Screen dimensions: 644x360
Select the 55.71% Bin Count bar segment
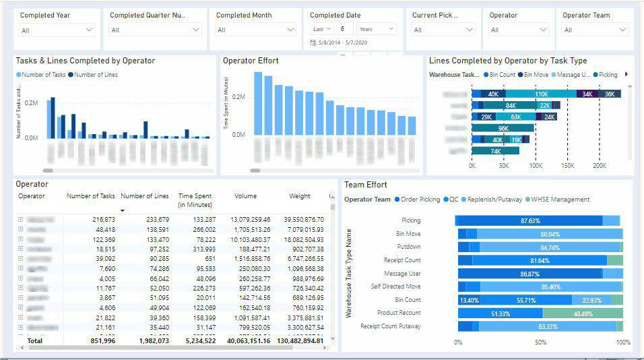point(526,301)
